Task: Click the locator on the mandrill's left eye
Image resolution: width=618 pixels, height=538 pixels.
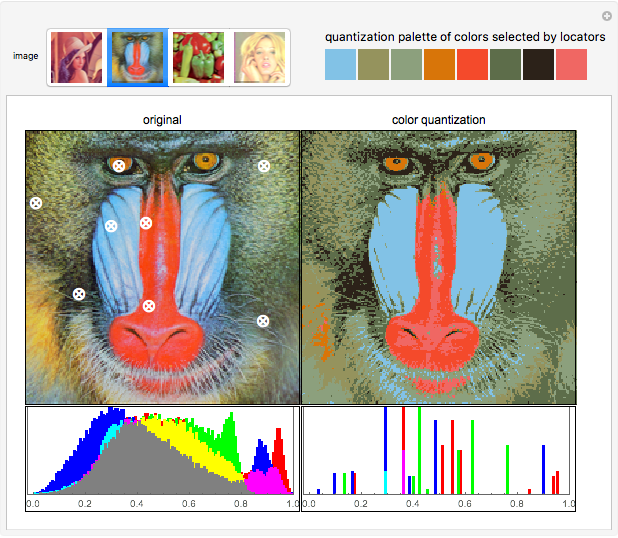Action: click(x=119, y=165)
